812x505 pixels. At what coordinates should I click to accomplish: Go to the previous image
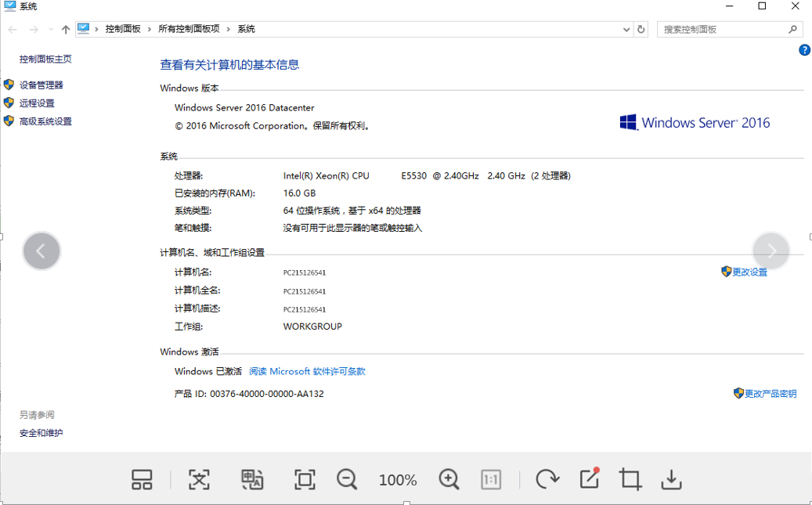(x=42, y=251)
